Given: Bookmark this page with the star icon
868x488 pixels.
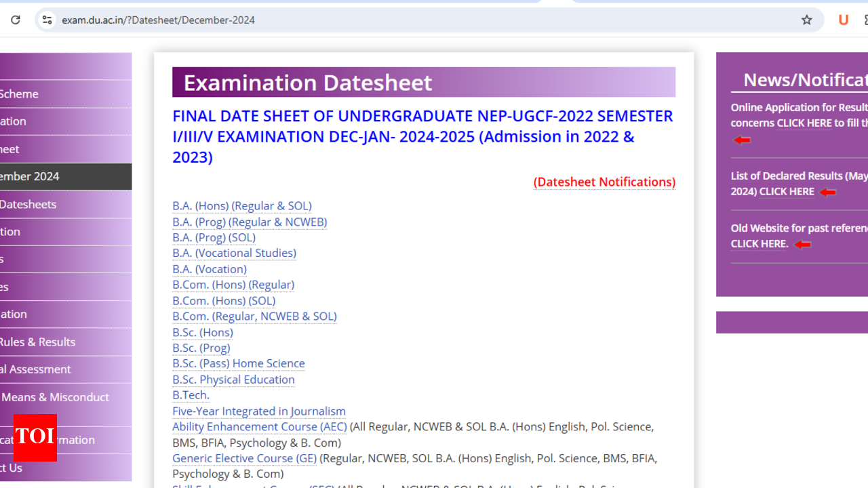Looking at the screenshot, I should tap(806, 20).
